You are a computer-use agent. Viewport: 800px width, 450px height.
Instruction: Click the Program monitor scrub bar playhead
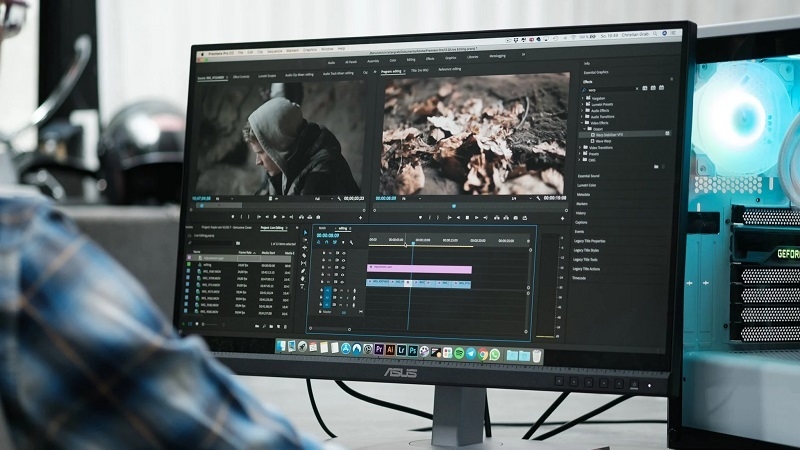click(x=453, y=206)
